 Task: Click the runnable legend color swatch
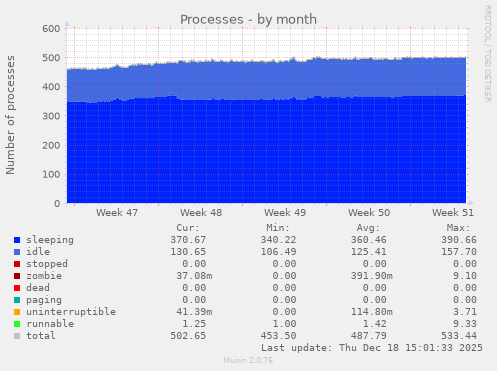point(17,324)
